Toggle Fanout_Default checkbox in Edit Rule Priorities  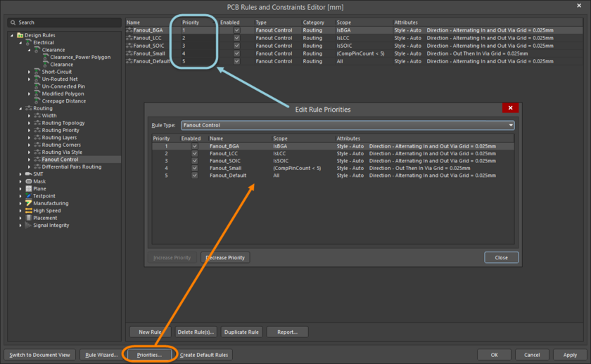click(x=194, y=176)
